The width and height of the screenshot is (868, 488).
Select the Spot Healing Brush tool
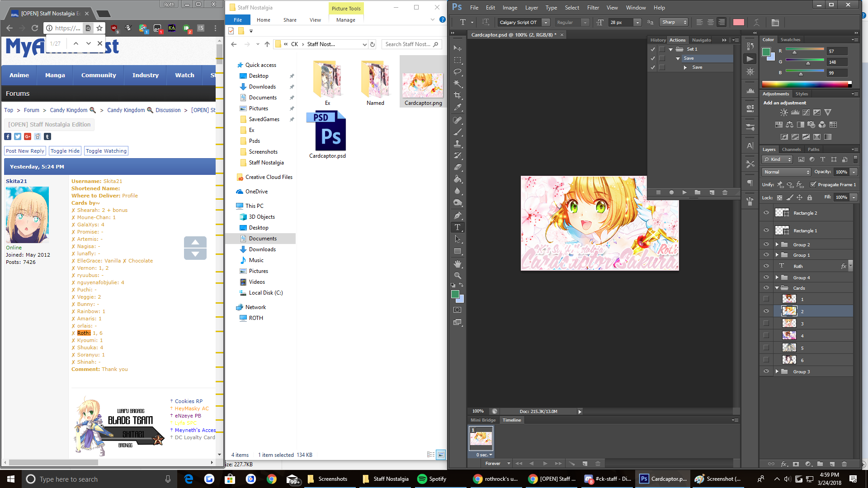(x=458, y=120)
